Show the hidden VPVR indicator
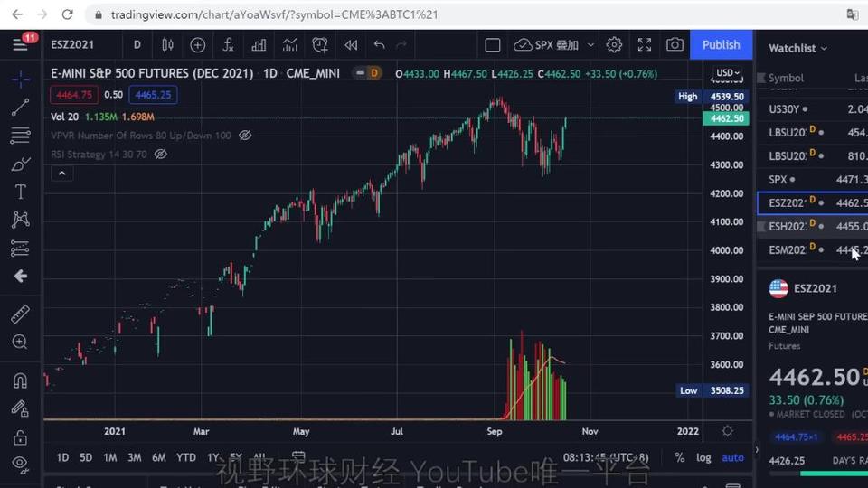Screen dimensions: 868x488 coord(245,135)
